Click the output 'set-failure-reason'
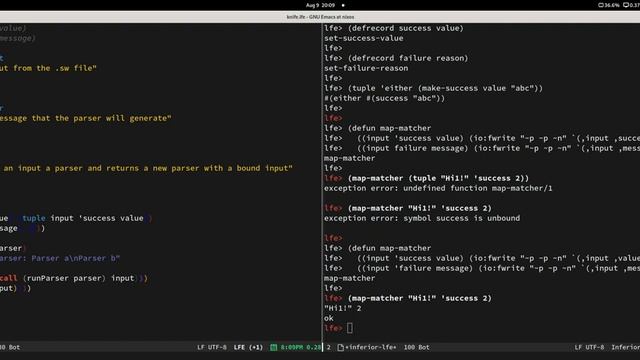The height and width of the screenshot is (360, 640). click(366, 69)
